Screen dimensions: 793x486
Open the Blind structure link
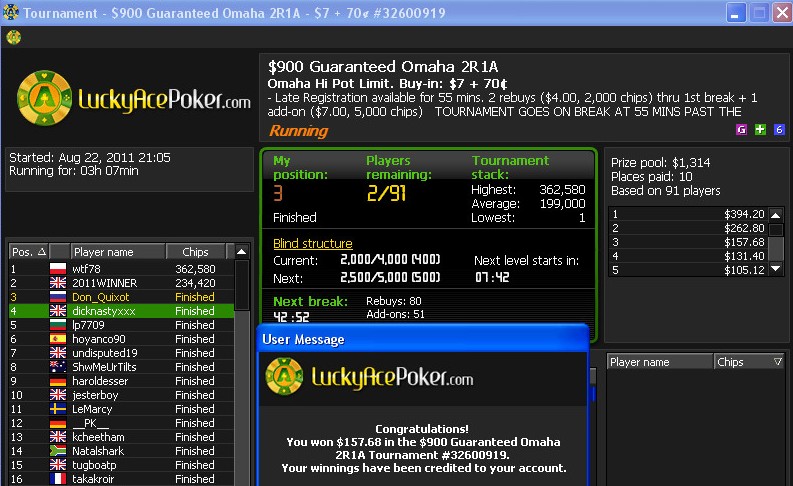313,244
